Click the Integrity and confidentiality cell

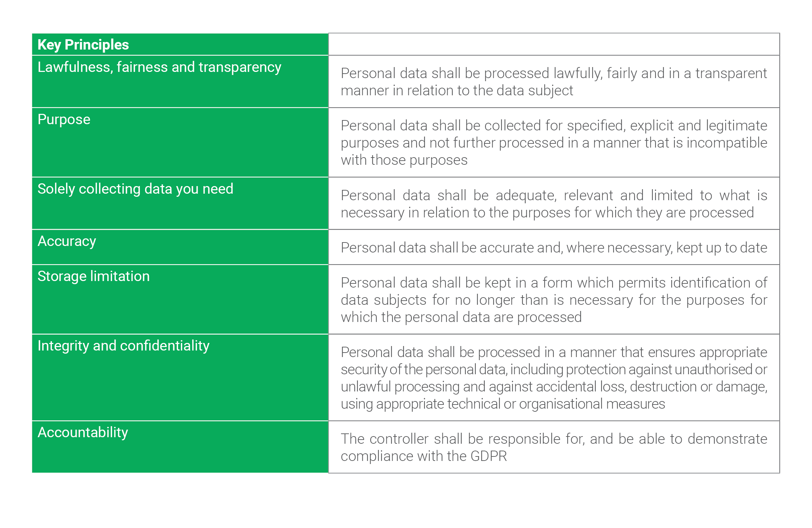point(180,377)
